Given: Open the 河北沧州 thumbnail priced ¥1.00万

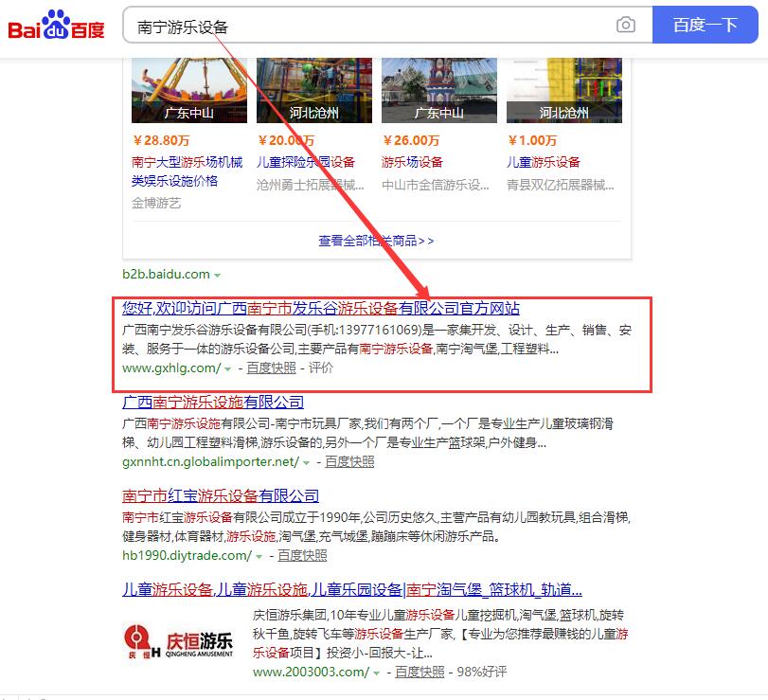Looking at the screenshot, I should point(563,90).
